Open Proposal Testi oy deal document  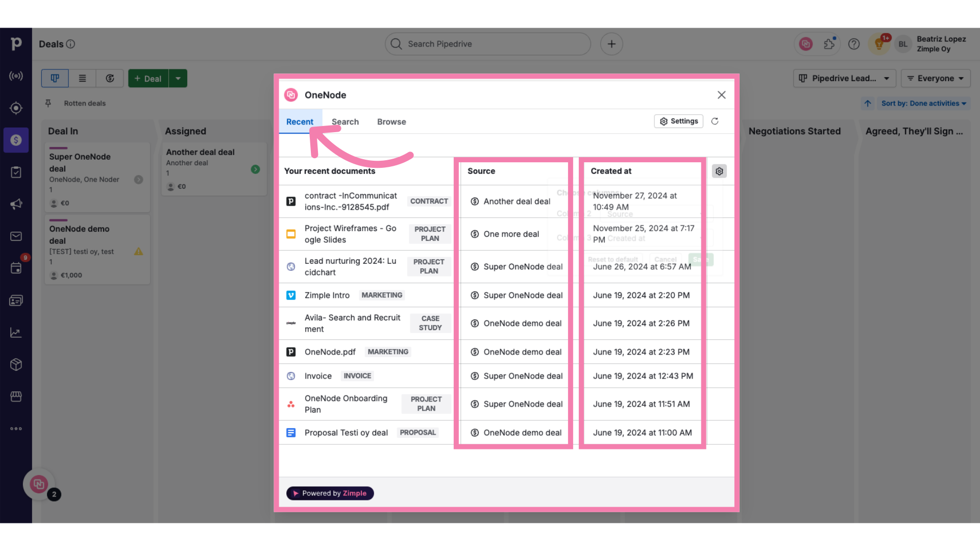(346, 433)
